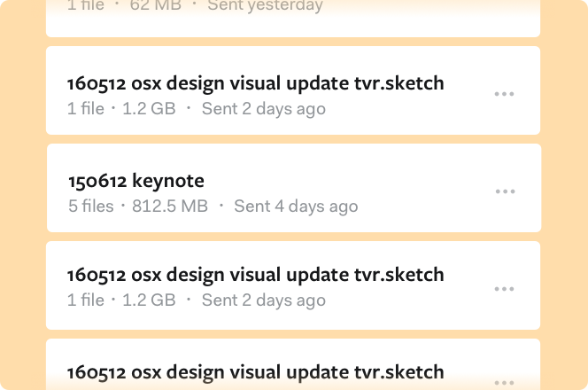Image resolution: width=588 pixels, height=390 pixels.
Task: Select the sketch file title directly below keynote card
Action: coord(255,275)
